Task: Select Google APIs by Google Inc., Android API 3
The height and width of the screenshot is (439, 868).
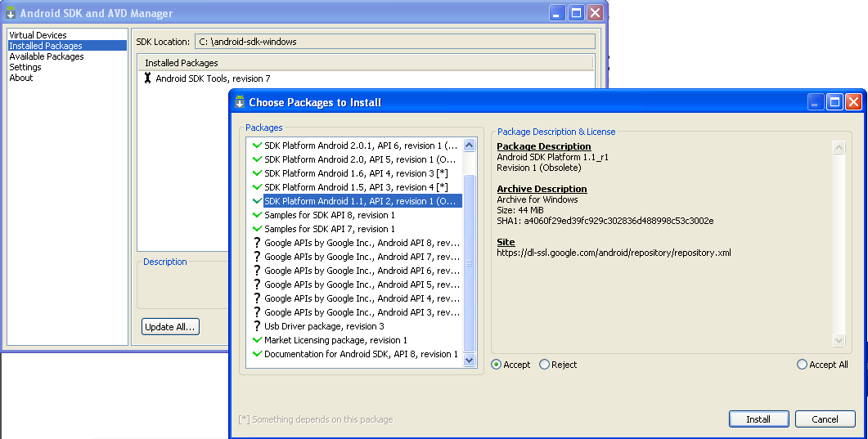Action: [x=355, y=311]
